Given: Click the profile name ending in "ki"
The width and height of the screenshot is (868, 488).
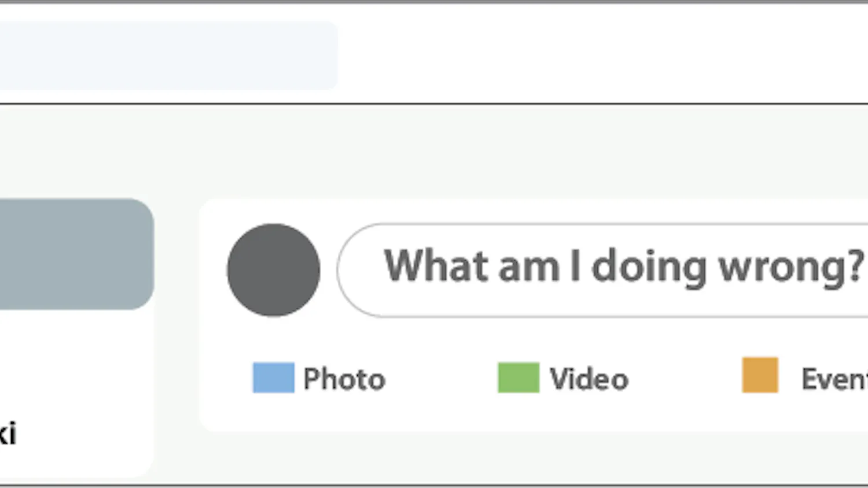Looking at the screenshot, I should tap(8, 434).
